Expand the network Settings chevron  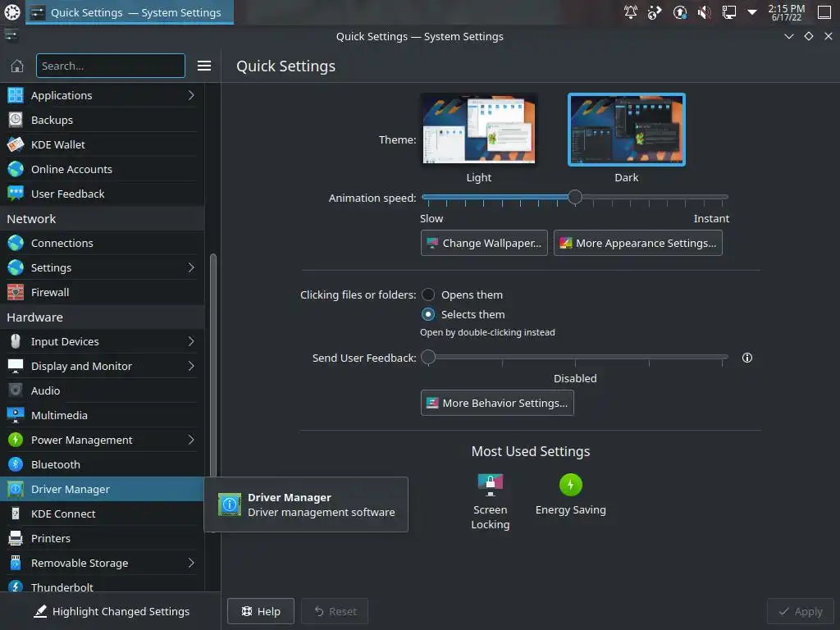(191, 268)
